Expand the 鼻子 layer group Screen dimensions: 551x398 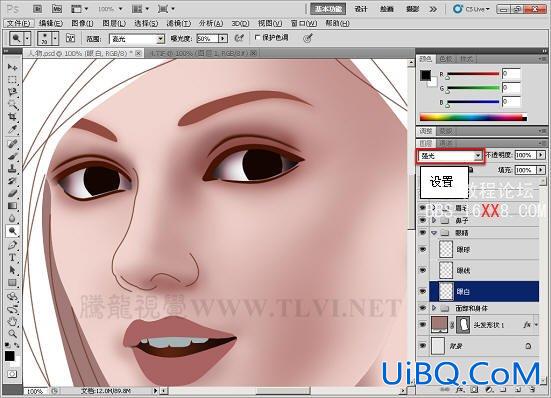(434, 220)
